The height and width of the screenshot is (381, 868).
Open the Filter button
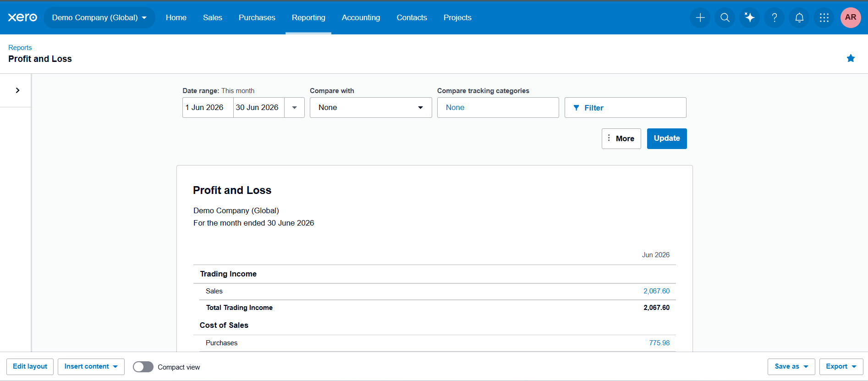pyautogui.click(x=625, y=107)
